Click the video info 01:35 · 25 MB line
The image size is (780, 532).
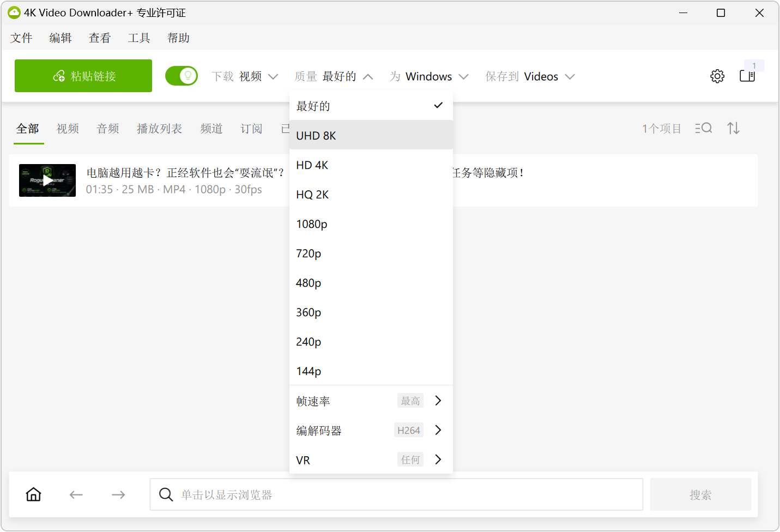[x=174, y=189]
